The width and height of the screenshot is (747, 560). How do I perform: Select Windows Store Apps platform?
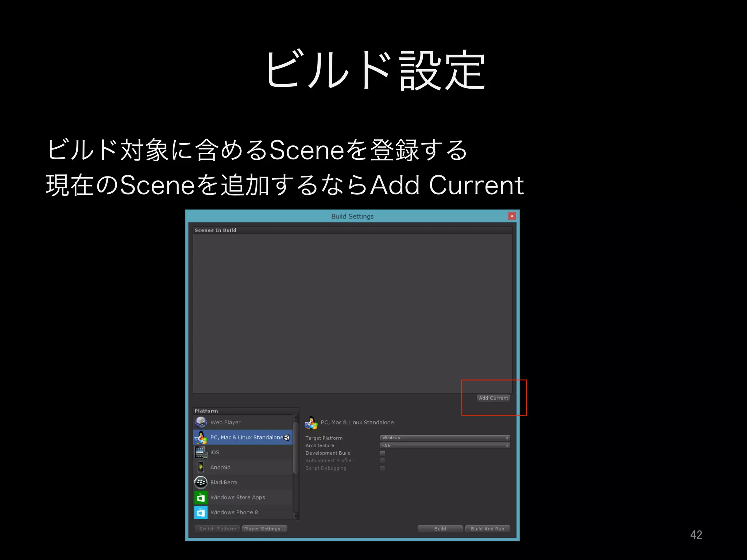coord(243,497)
